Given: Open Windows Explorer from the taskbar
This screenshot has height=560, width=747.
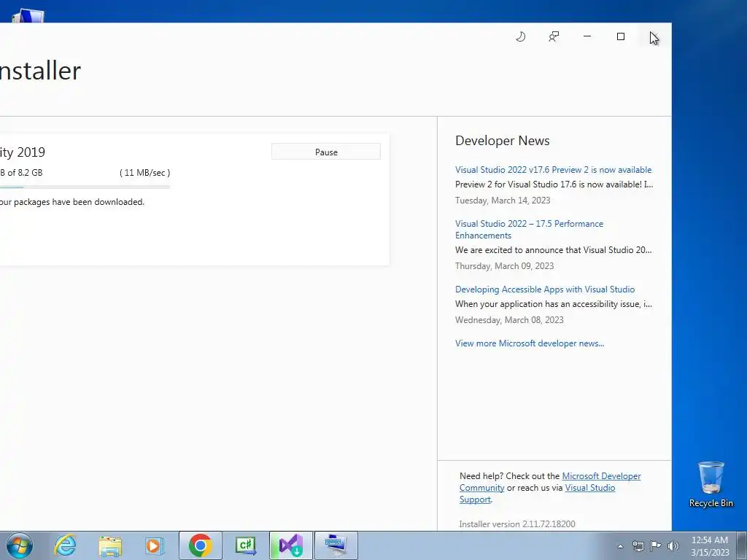Looking at the screenshot, I should [x=110, y=545].
